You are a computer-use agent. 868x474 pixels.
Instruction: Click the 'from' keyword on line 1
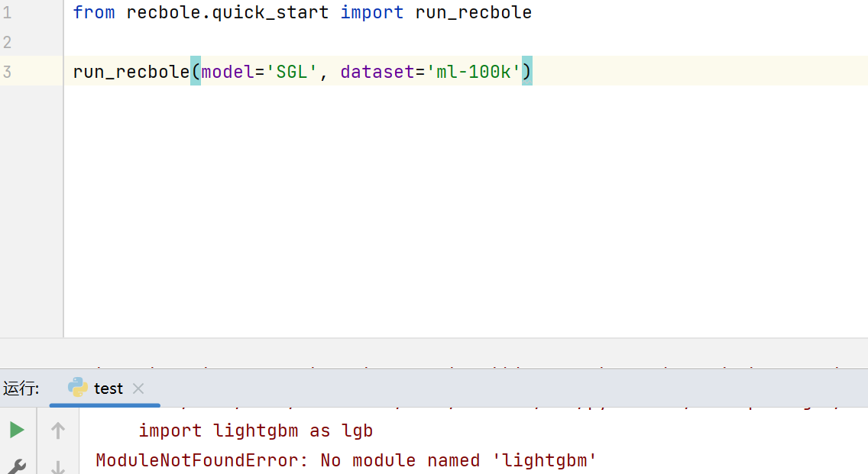coord(93,12)
